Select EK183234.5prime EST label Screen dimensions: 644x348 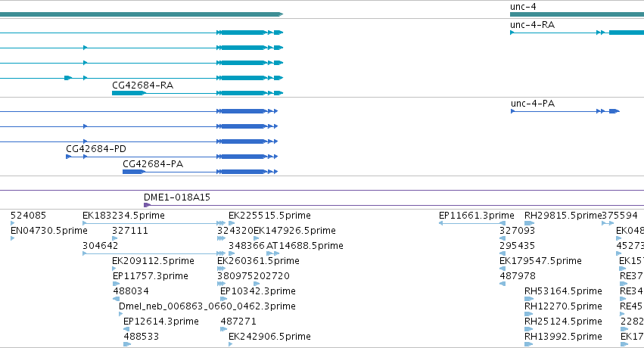(x=123, y=216)
